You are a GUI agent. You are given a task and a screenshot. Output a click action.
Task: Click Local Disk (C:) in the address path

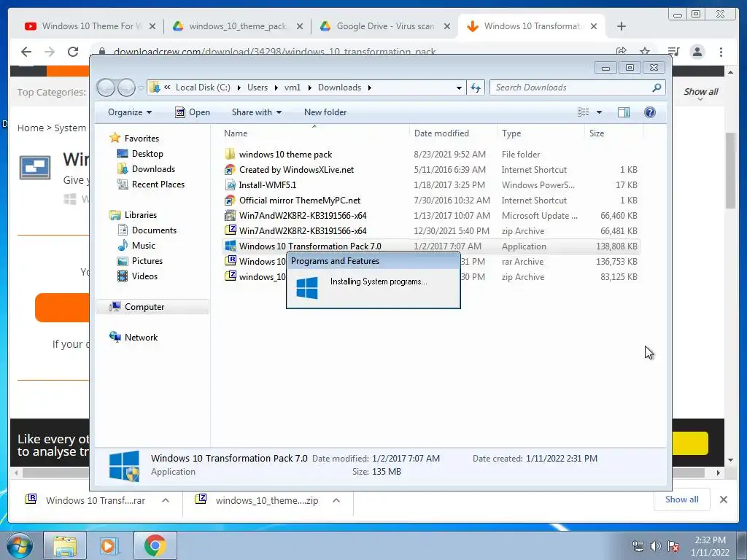(x=203, y=87)
